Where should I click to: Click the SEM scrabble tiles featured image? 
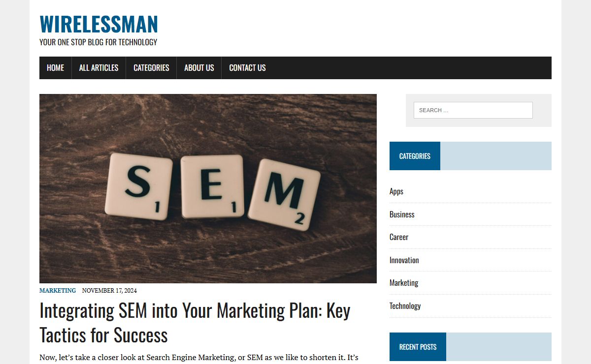pos(208,188)
